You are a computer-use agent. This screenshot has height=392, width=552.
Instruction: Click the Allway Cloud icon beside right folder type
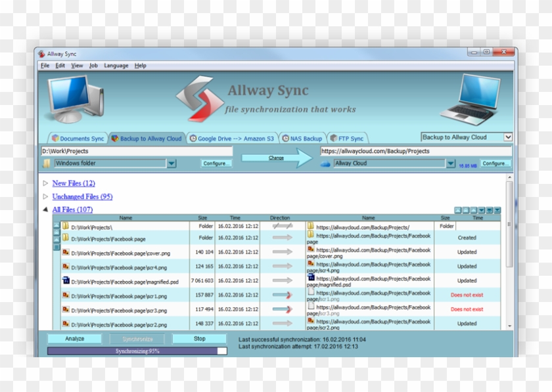coord(325,163)
